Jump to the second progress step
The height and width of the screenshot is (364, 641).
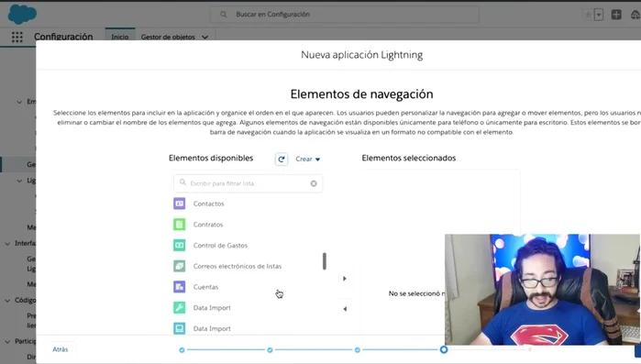click(x=270, y=350)
